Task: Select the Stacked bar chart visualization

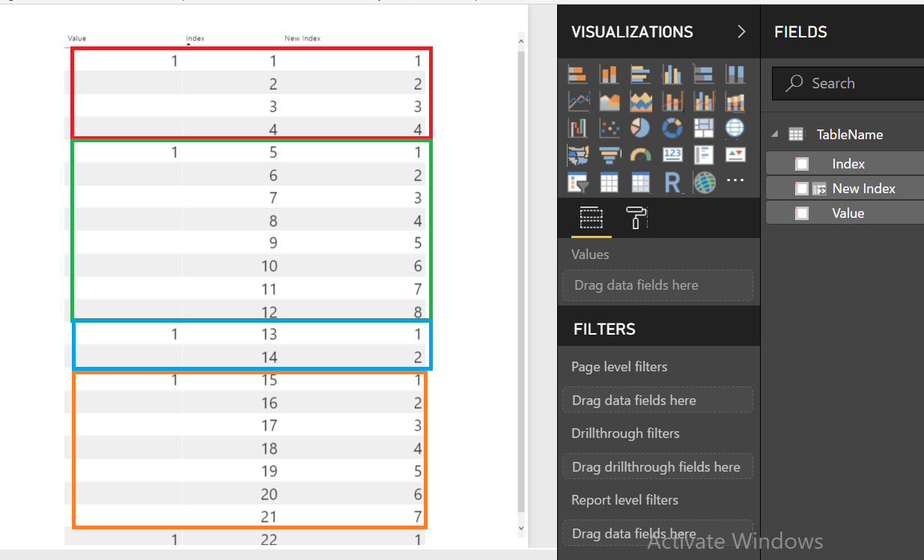Action: click(x=577, y=74)
